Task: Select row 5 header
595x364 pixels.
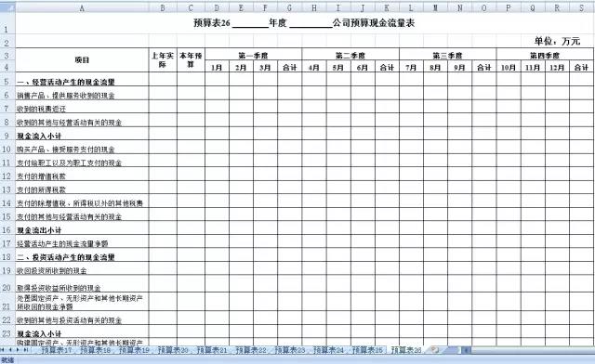Action: pyautogui.click(x=7, y=79)
